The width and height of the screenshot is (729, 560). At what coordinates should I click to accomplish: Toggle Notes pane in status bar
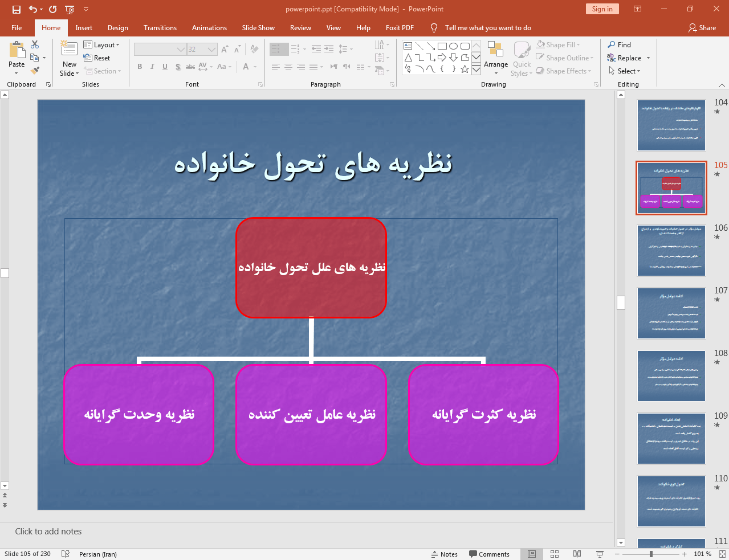[445, 554]
